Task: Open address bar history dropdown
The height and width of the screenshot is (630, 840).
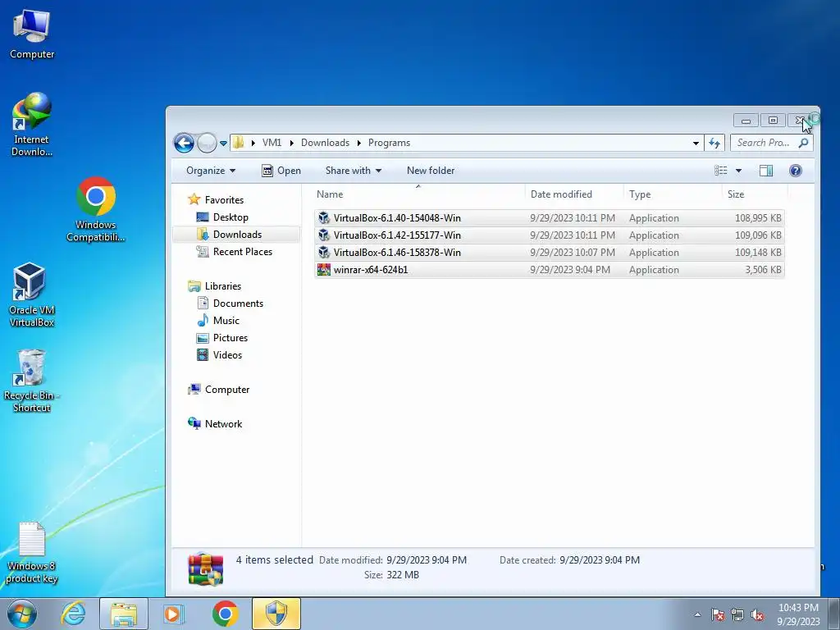Action: pos(696,143)
